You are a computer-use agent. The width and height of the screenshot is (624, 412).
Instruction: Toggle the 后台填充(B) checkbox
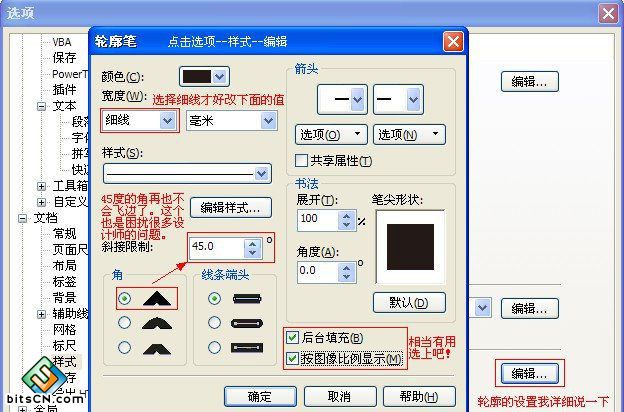tap(292, 338)
